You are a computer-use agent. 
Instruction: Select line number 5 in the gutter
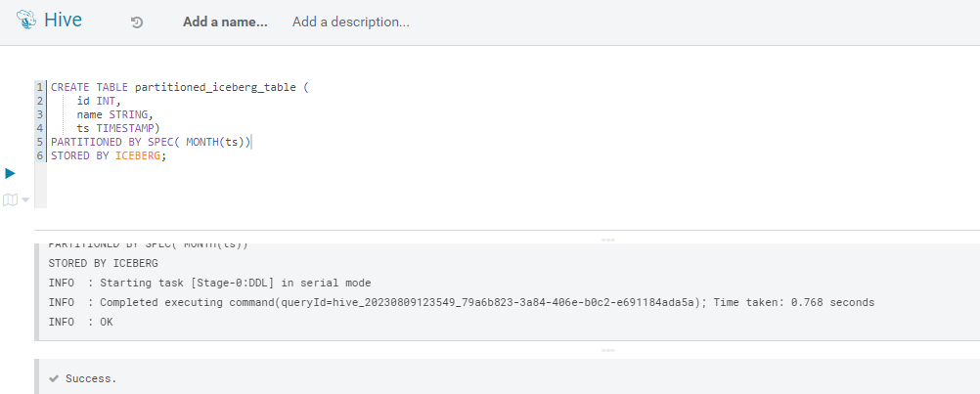pos(40,143)
